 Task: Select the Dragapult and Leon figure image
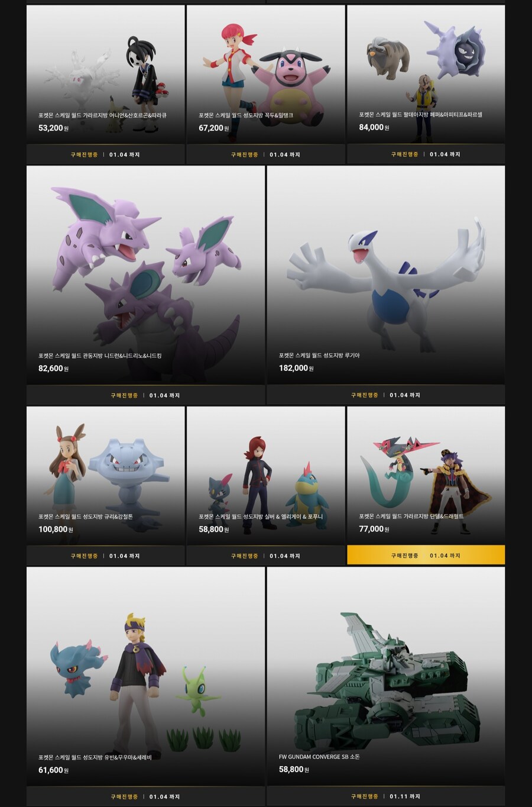tap(426, 476)
